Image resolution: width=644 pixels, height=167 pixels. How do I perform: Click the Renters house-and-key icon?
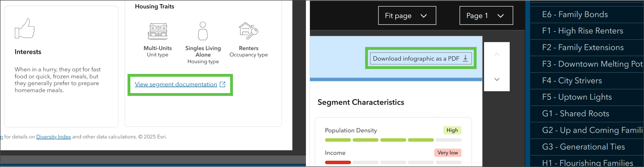pos(248,31)
